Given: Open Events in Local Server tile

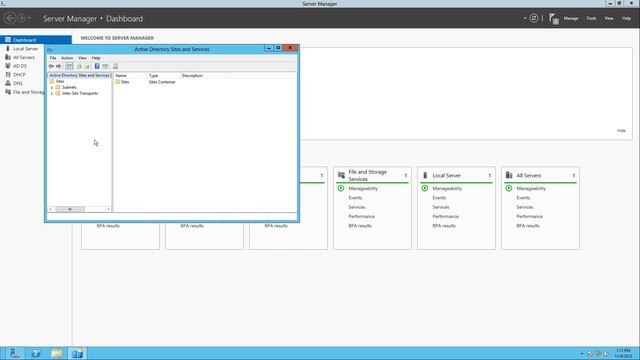Looking at the screenshot, I should (x=439, y=198).
